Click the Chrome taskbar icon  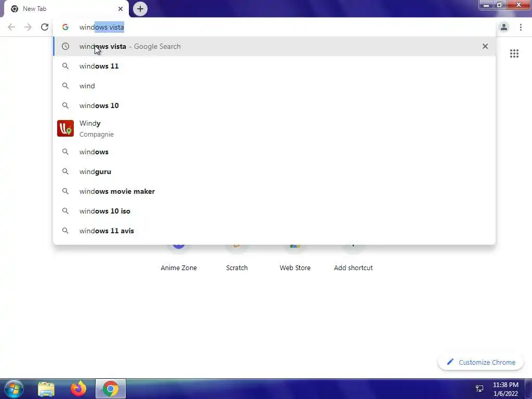tap(111, 389)
